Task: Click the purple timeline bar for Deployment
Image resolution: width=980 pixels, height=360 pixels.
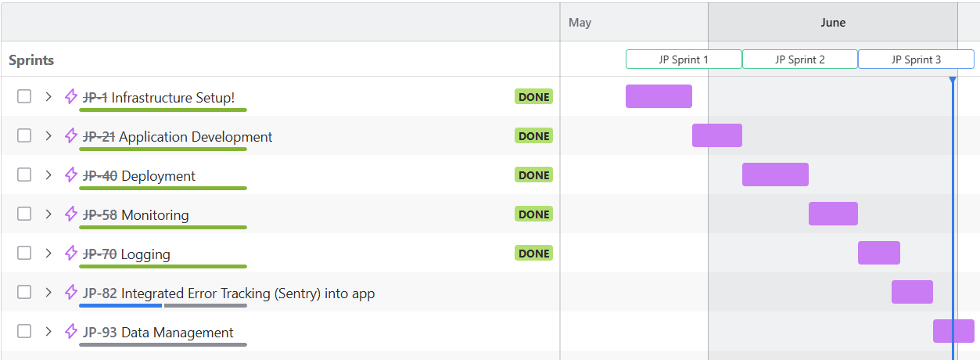Action: point(775,175)
